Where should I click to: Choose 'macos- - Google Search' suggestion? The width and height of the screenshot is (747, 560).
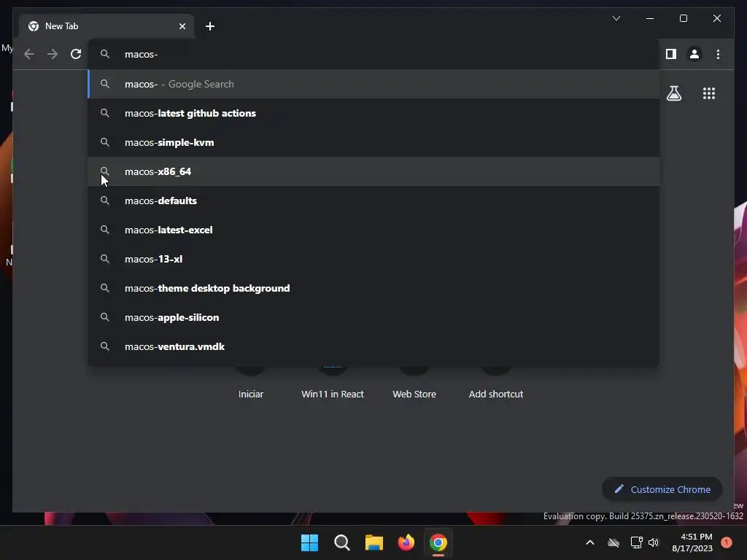[374, 84]
